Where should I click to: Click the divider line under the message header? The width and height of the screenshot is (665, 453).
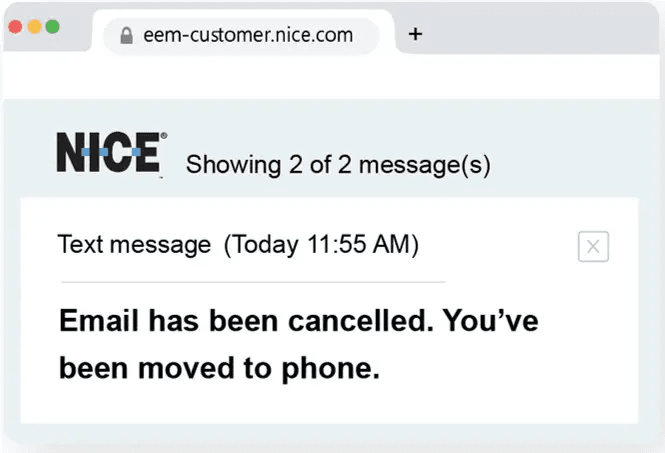pyautogui.click(x=252, y=282)
